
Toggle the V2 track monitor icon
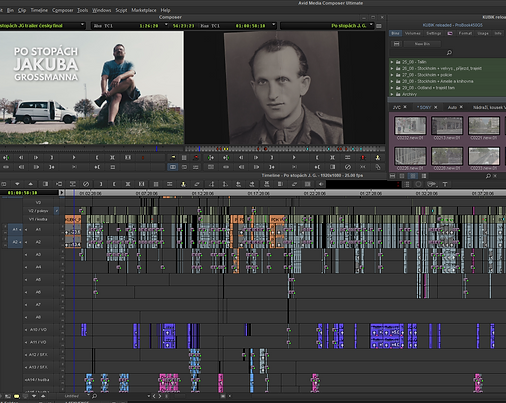point(57,211)
